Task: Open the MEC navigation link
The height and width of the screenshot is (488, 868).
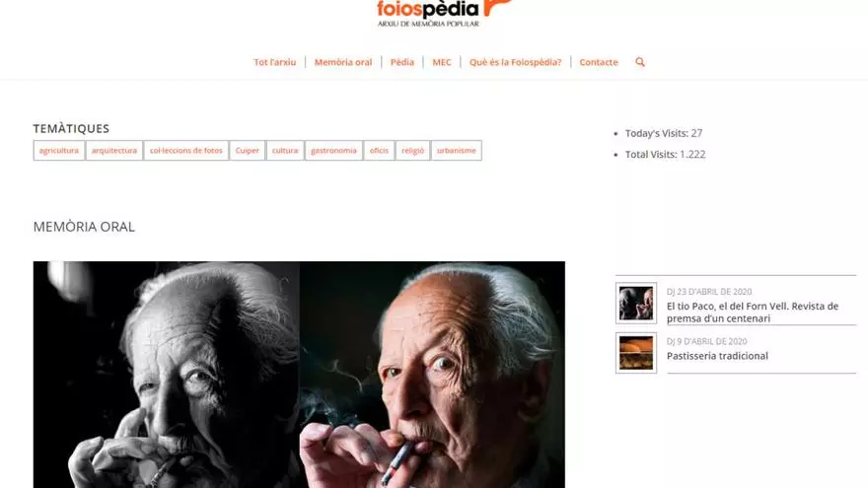Action: coord(442,62)
